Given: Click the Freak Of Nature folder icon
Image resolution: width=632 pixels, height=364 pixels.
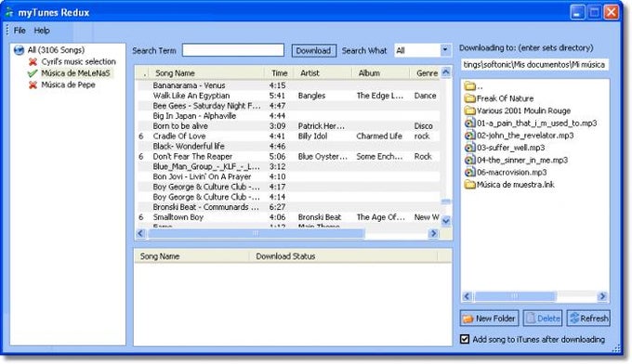Looking at the screenshot, I should (469, 98).
